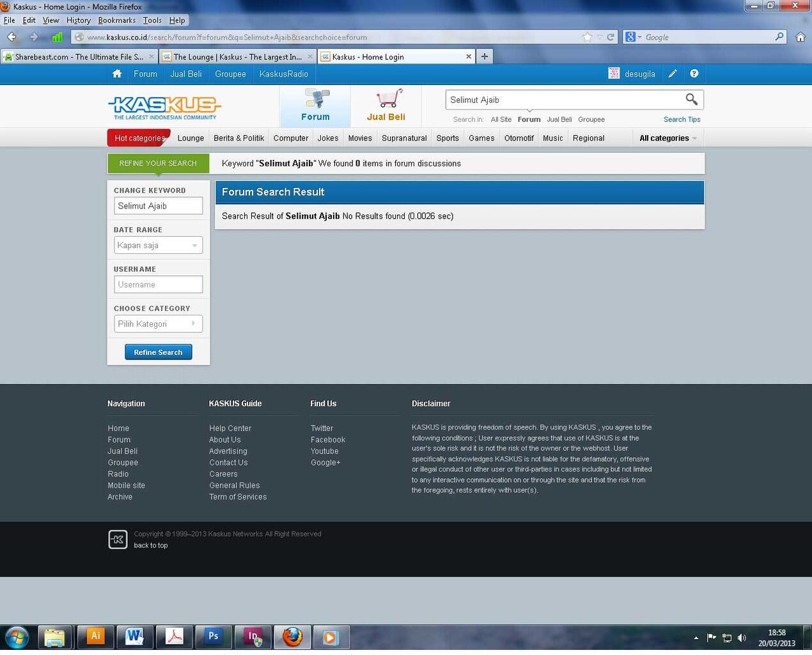Open the question mark help icon

[x=694, y=74]
